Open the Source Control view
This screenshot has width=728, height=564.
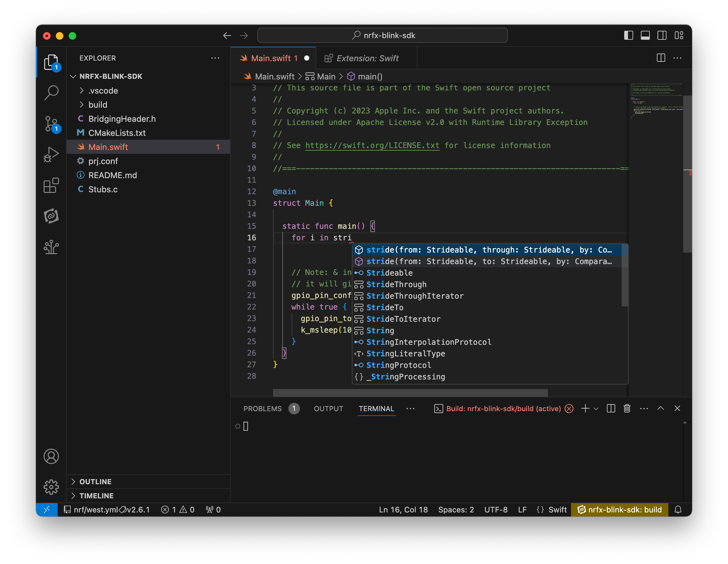(51, 124)
